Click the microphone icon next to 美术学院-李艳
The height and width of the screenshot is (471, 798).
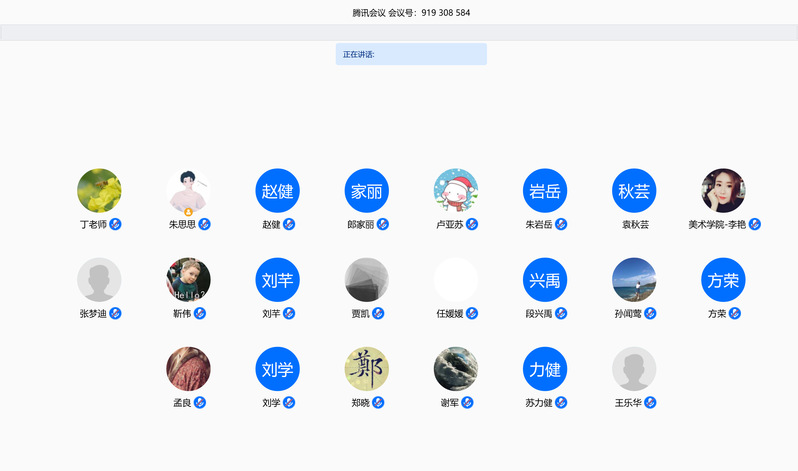click(755, 224)
